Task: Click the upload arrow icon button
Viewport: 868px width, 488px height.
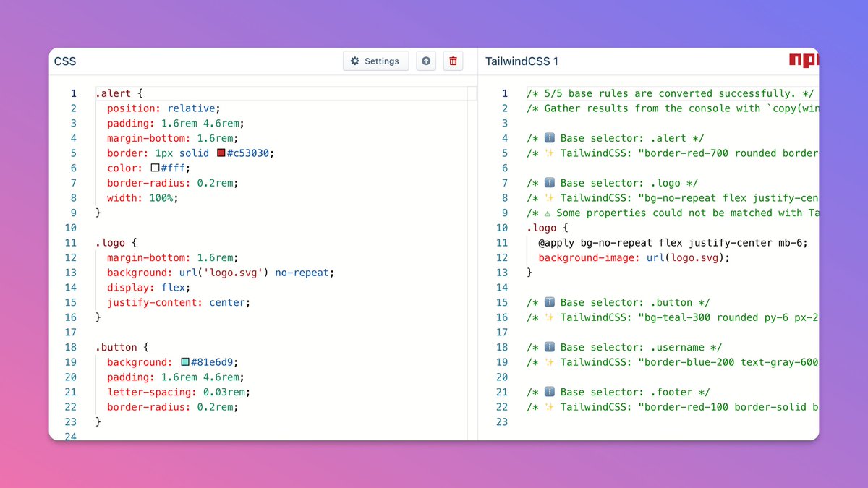Action: [x=426, y=61]
